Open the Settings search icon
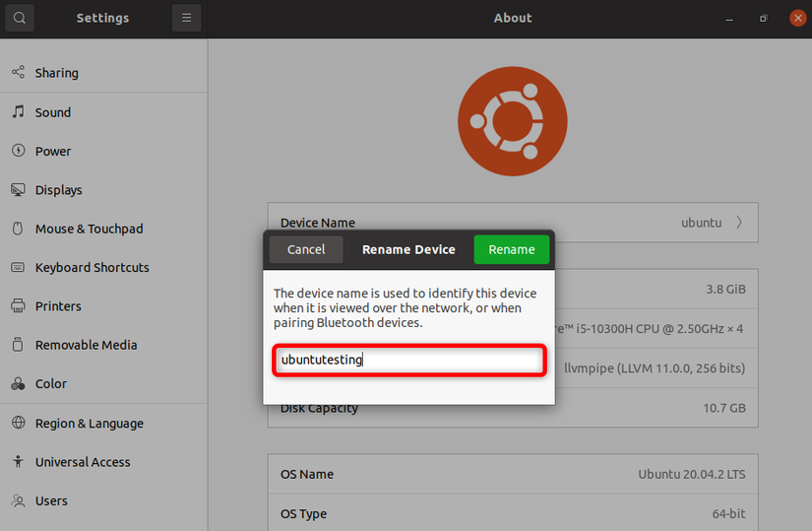812x531 pixels. [19, 18]
